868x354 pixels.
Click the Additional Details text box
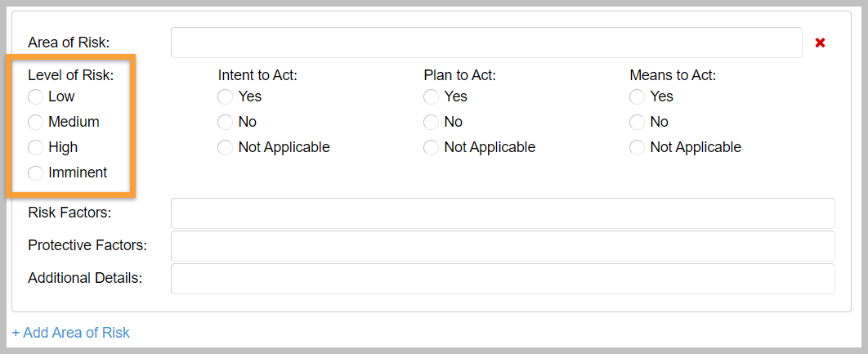point(503,279)
